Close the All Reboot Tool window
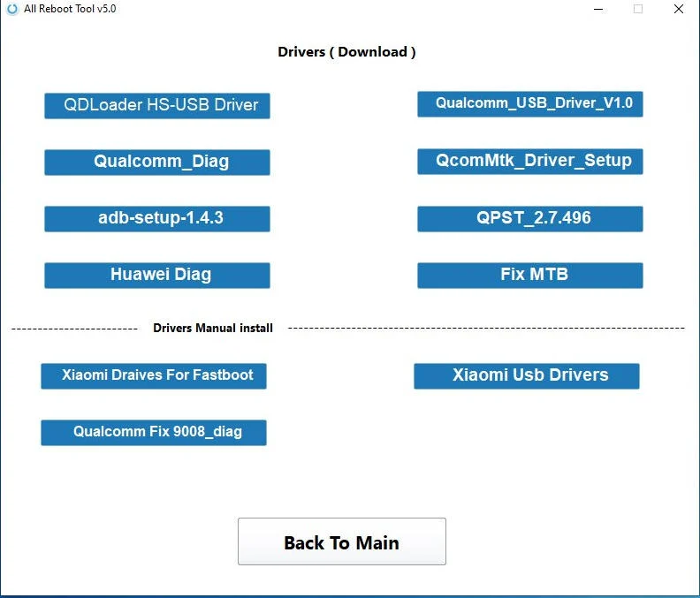The image size is (700, 598). click(x=679, y=9)
